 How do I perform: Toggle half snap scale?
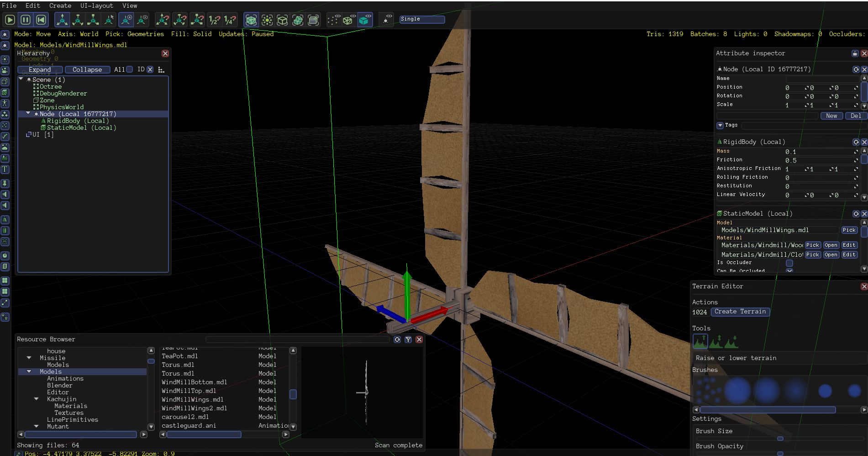coord(214,20)
